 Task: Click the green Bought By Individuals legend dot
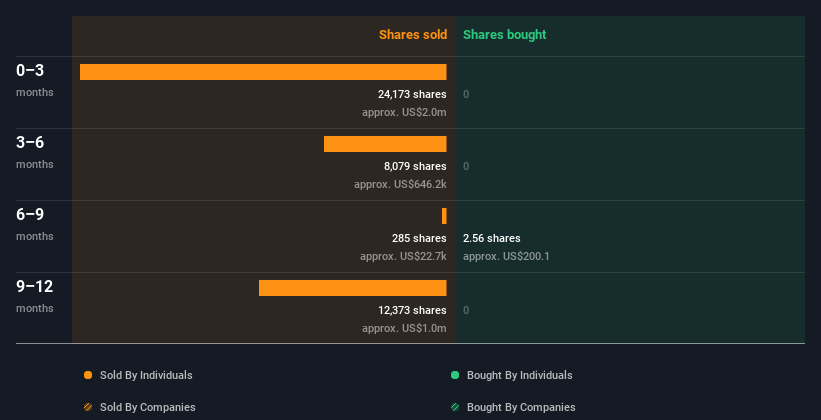coord(455,375)
